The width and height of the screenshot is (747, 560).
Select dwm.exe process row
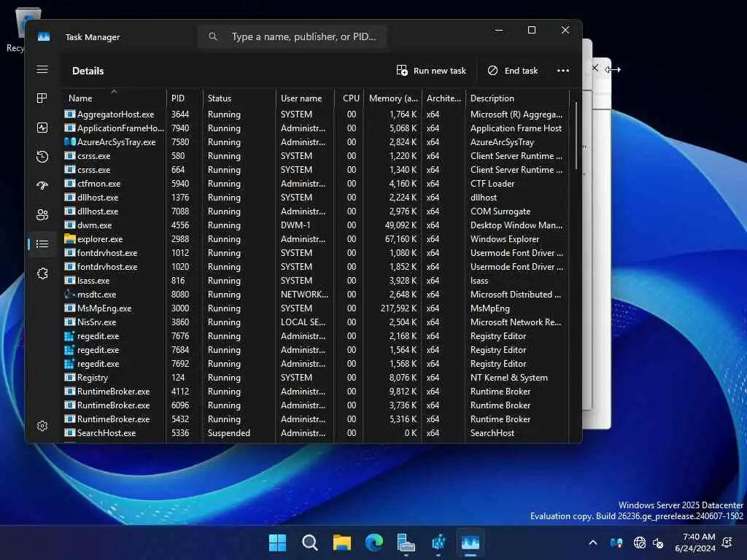[315, 225]
